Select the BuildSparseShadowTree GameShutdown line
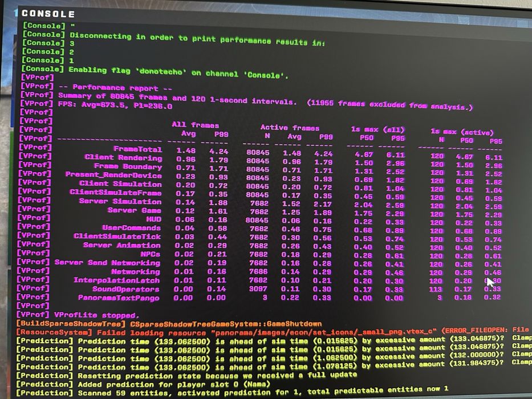 pyautogui.click(x=169, y=324)
